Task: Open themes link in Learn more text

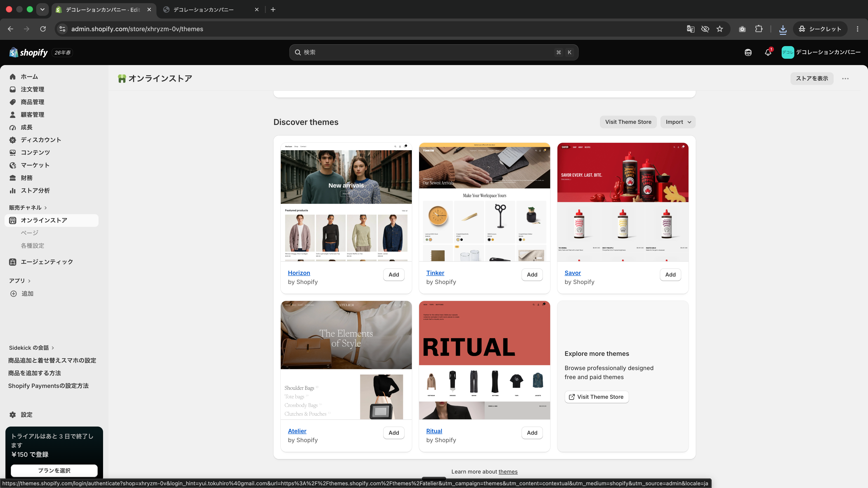Action: (x=508, y=472)
